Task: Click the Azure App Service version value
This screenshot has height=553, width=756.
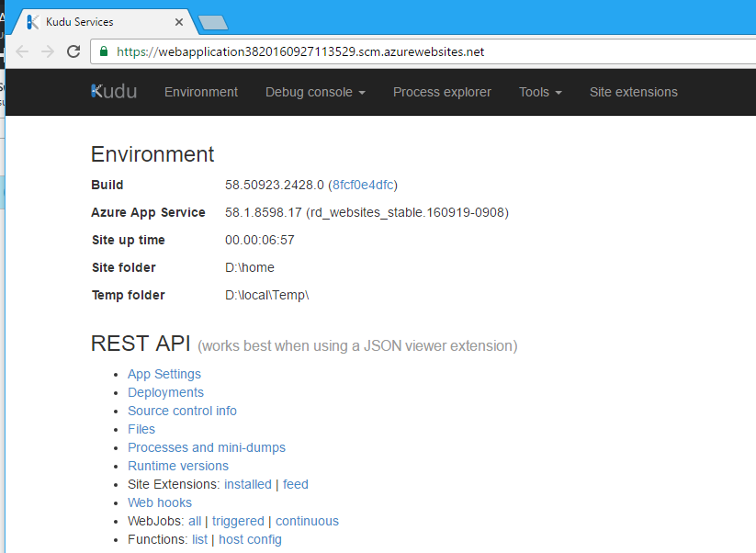Action: point(367,212)
